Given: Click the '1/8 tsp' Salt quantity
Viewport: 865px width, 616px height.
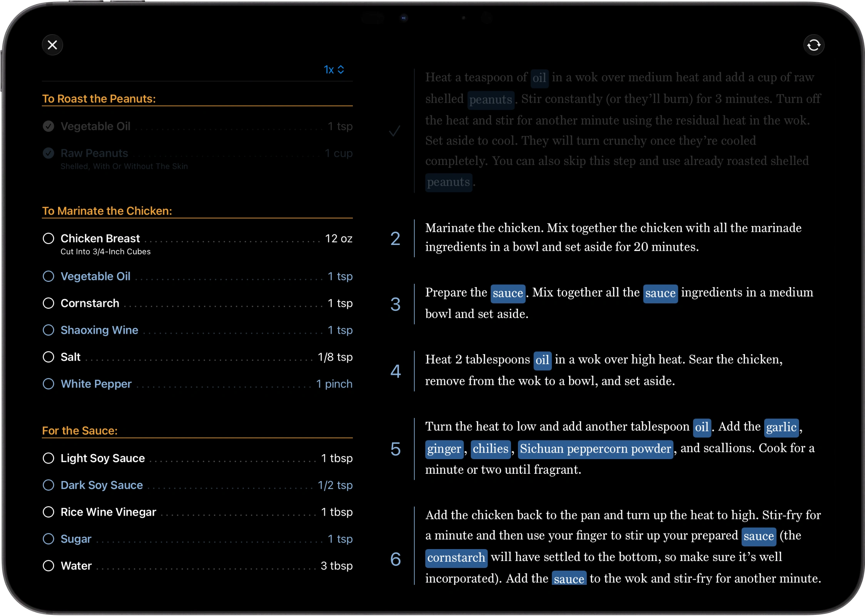Looking at the screenshot, I should 335,357.
